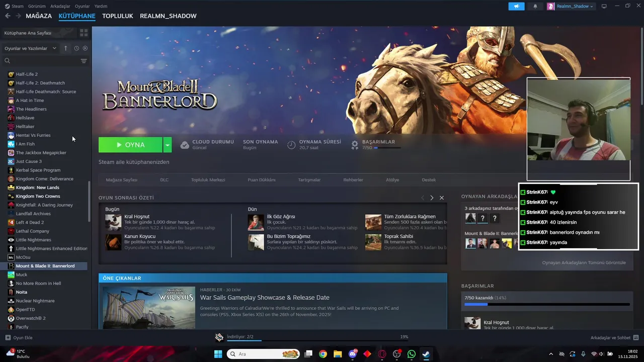Open the Oyunlar menu
The width and height of the screenshot is (644, 362).
pyautogui.click(x=83, y=6)
